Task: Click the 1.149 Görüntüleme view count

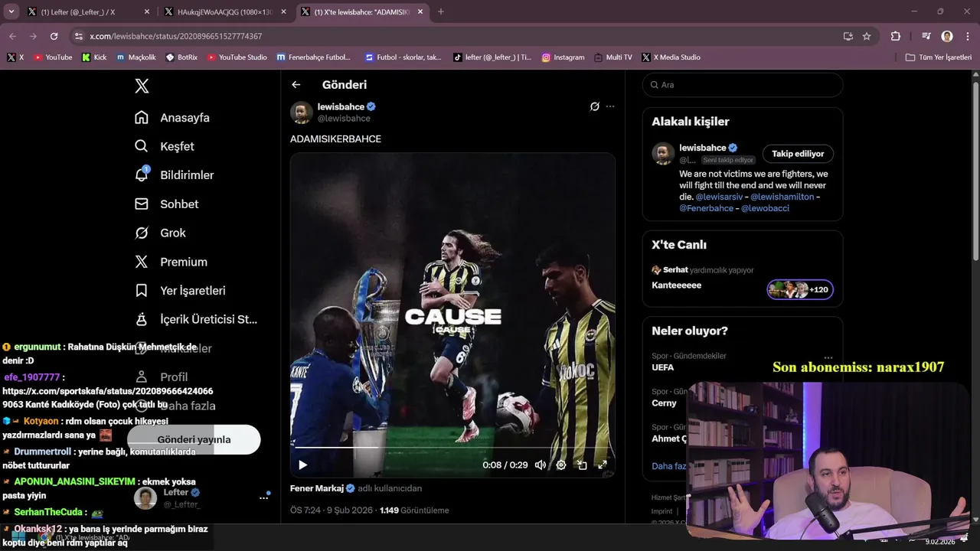Action: click(x=414, y=510)
